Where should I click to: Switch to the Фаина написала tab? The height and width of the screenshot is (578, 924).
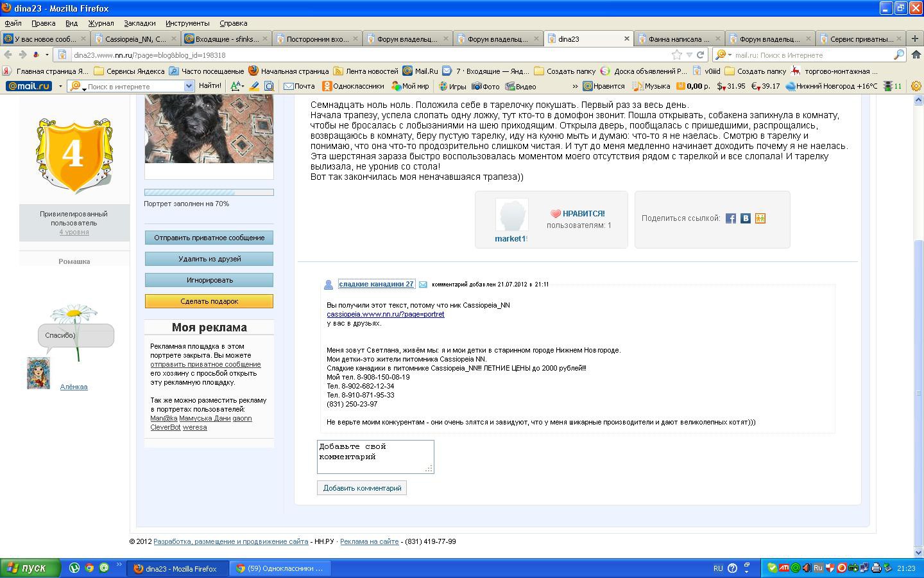pos(679,39)
